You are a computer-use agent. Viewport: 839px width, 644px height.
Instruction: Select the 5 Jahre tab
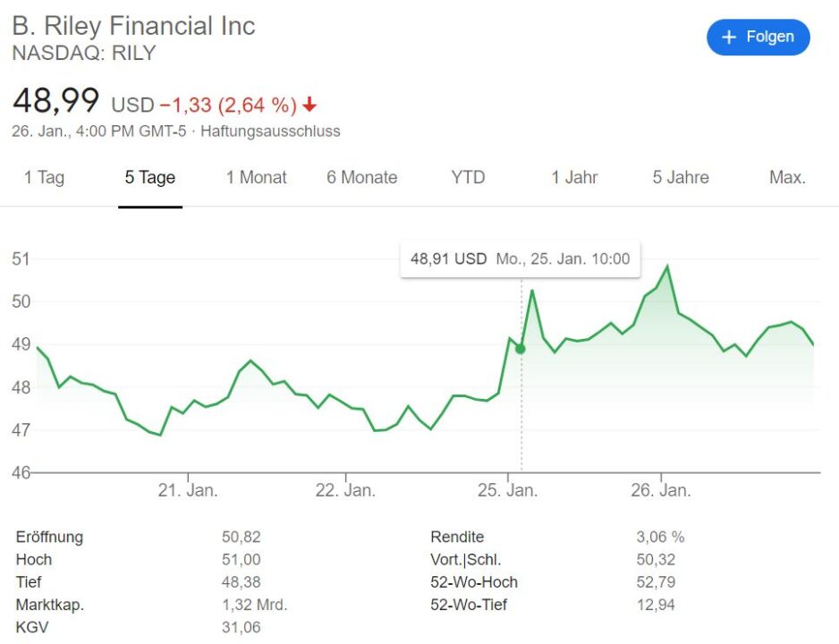pos(680,177)
